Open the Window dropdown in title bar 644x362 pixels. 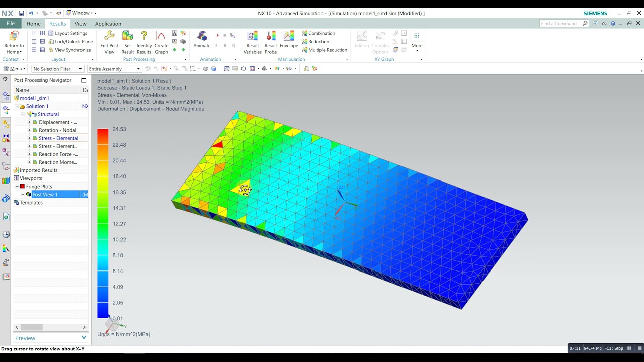click(82, 13)
